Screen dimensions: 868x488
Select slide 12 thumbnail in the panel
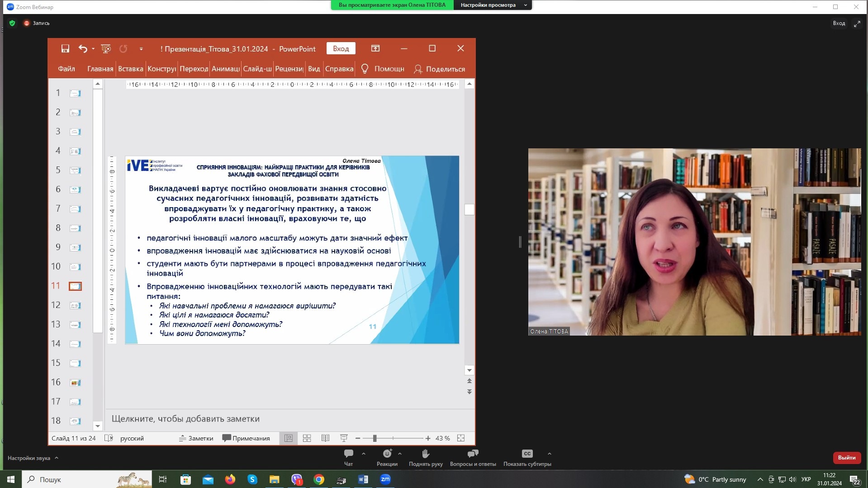pyautogui.click(x=75, y=305)
